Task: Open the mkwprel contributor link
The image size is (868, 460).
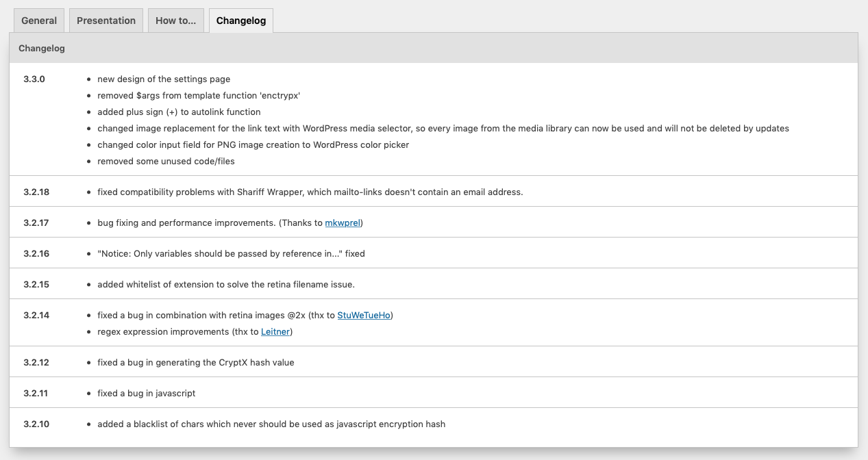Action: point(343,222)
